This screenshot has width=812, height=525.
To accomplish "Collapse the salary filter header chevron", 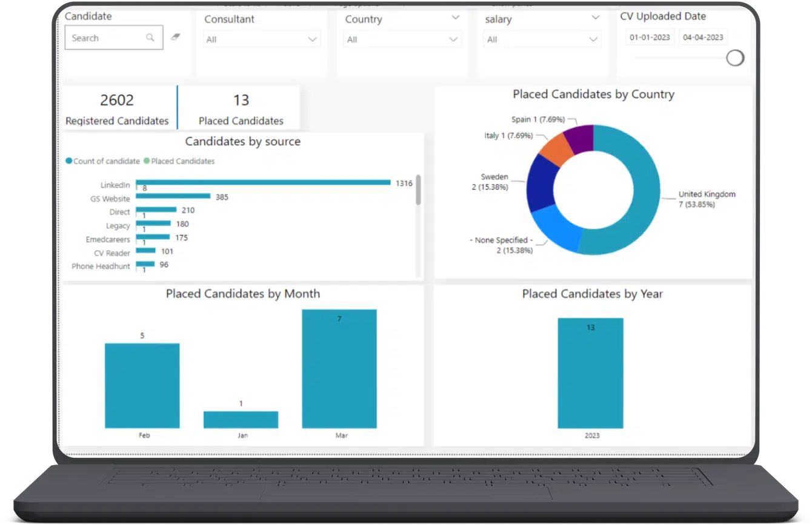I will 596,18.
